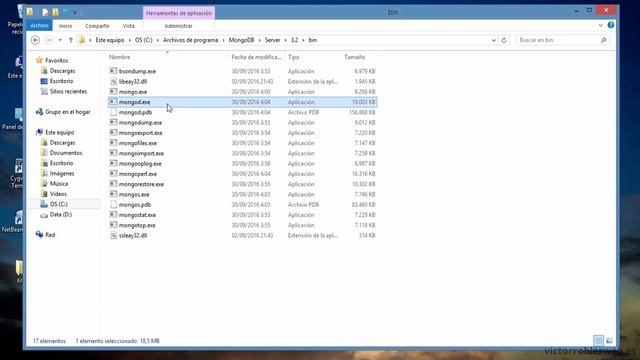Select the ssleay32.dll file icon
This screenshot has height=360, width=640.
pyautogui.click(x=113, y=236)
